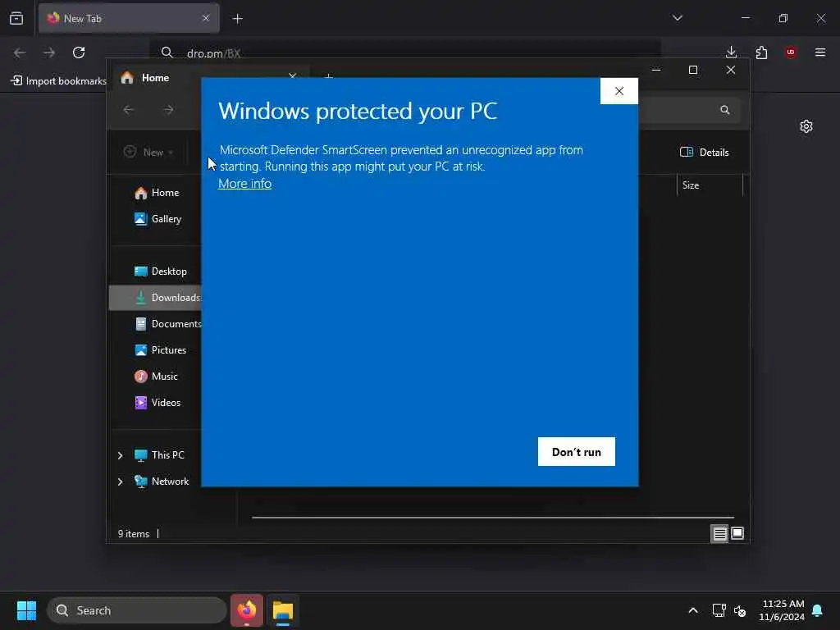Open Downloads in Explorer sidebar
840x630 pixels.
pos(155,297)
